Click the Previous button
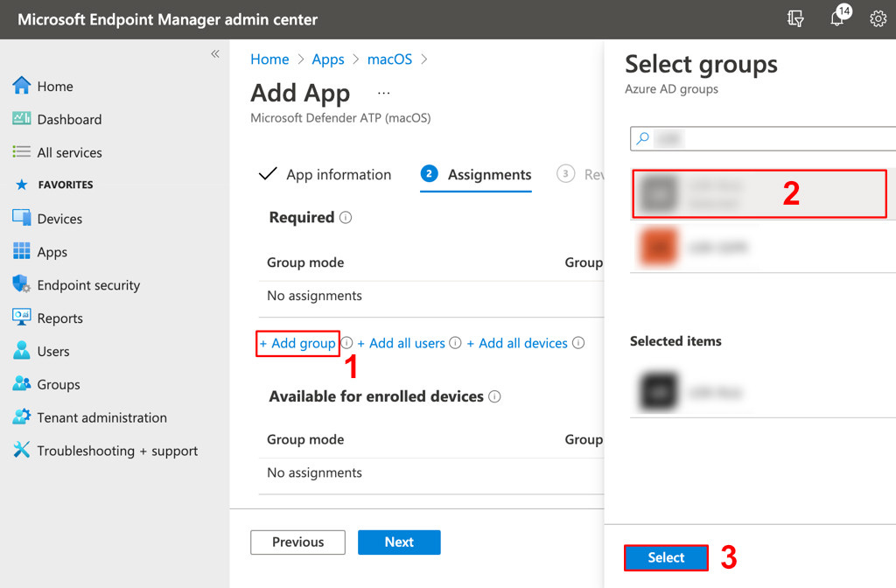The image size is (896, 588). tap(297, 542)
